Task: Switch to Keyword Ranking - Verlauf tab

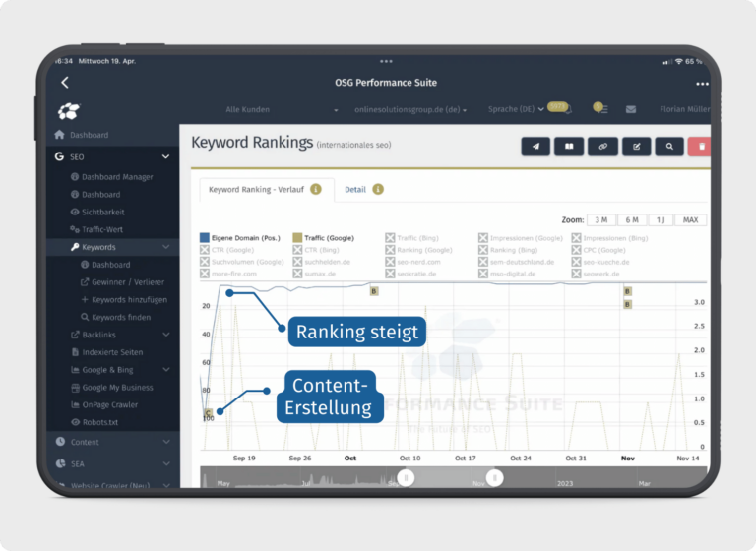Action: [257, 190]
